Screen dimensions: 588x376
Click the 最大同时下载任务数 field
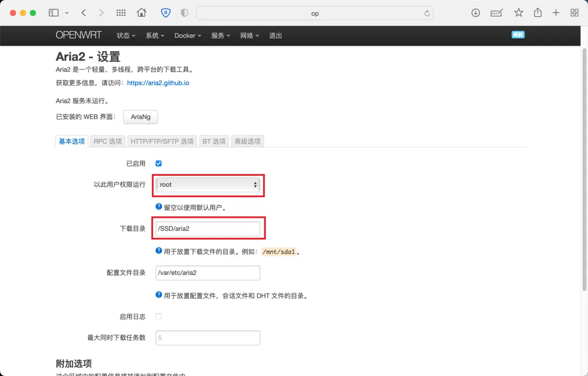coord(208,338)
